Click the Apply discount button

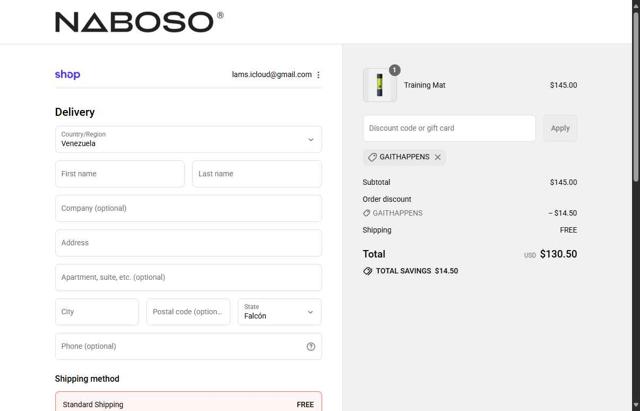(x=560, y=128)
